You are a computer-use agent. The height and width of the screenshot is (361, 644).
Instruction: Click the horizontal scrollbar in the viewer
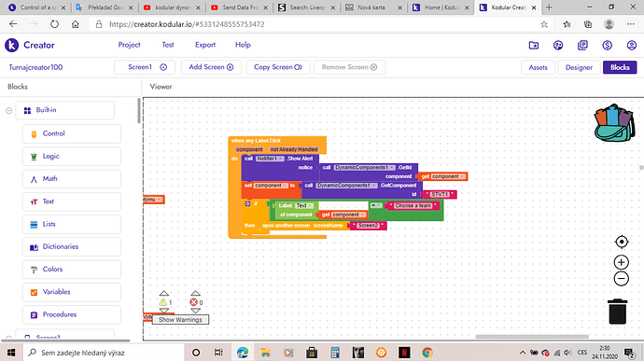(532, 337)
